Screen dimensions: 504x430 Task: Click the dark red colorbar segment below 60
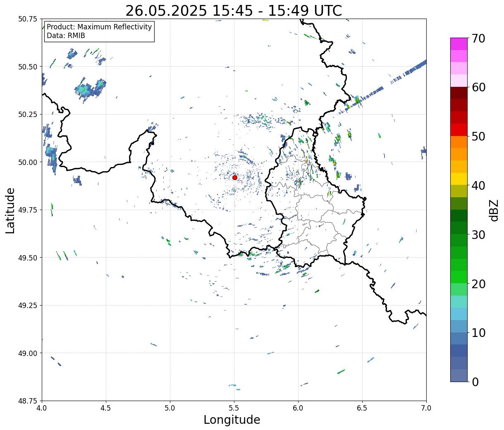[459, 93]
